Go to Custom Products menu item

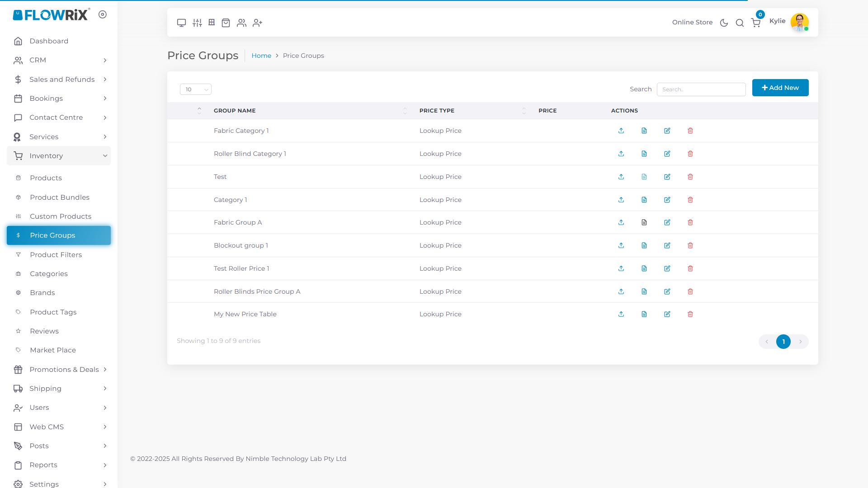pos(61,216)
